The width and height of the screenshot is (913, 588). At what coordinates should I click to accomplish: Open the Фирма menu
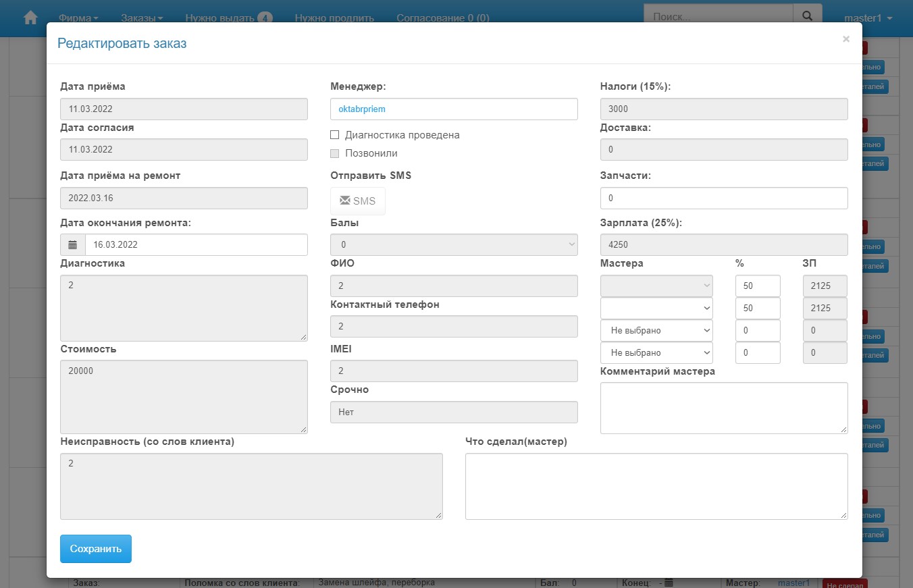pyautogui.click(x=78, y=18)
